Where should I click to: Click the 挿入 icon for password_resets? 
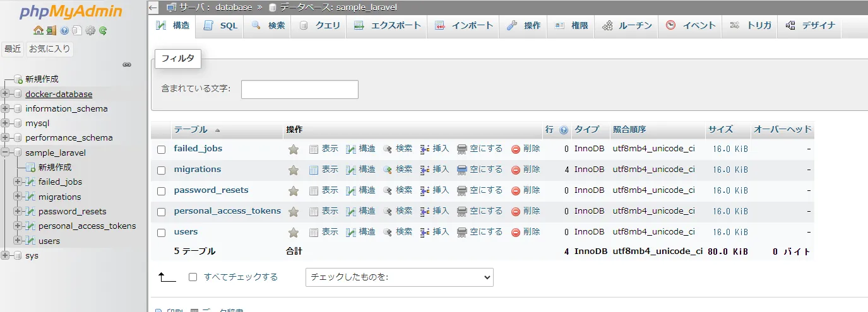(x=425, y=191)
